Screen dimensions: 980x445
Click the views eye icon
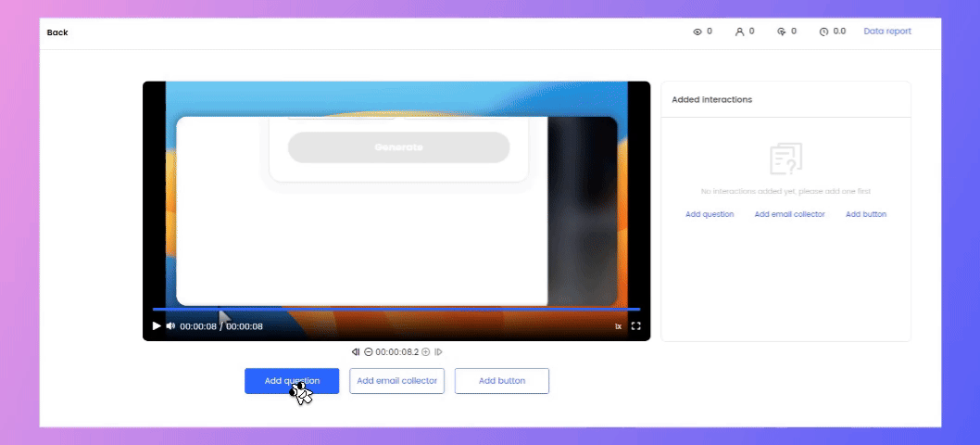pos(697,32)
